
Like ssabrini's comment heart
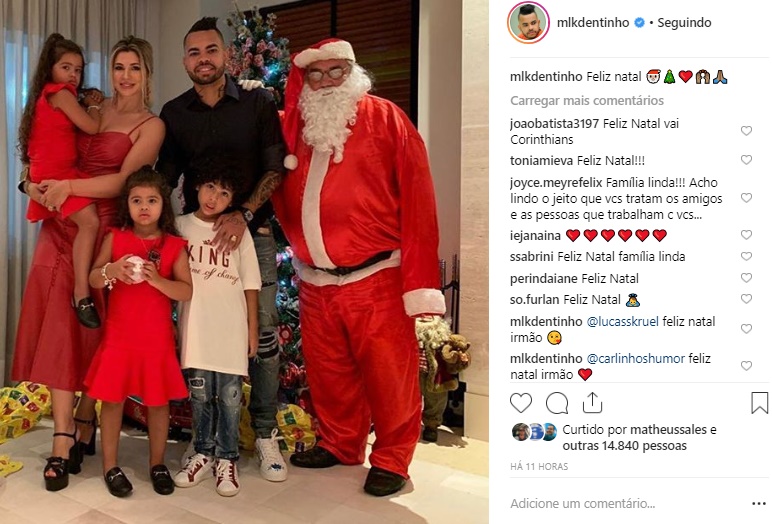click(746, 256)
